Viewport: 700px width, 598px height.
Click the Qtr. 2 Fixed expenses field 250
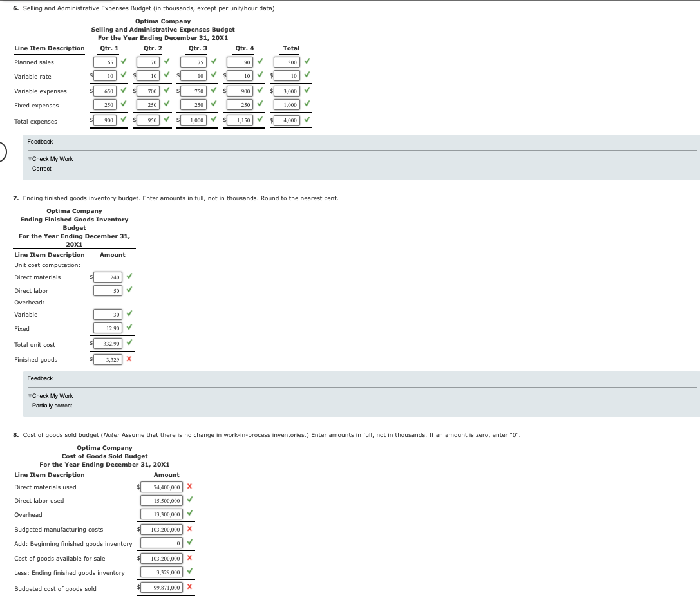[x=148, y=105]
